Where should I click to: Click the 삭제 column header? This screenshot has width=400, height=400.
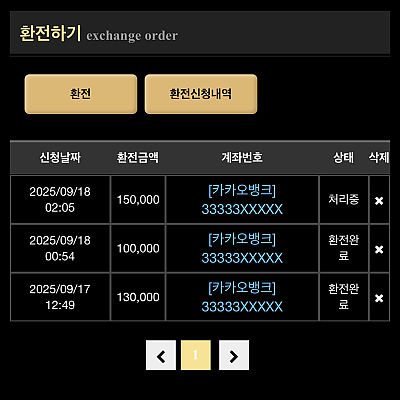click(x=379, y=158)
